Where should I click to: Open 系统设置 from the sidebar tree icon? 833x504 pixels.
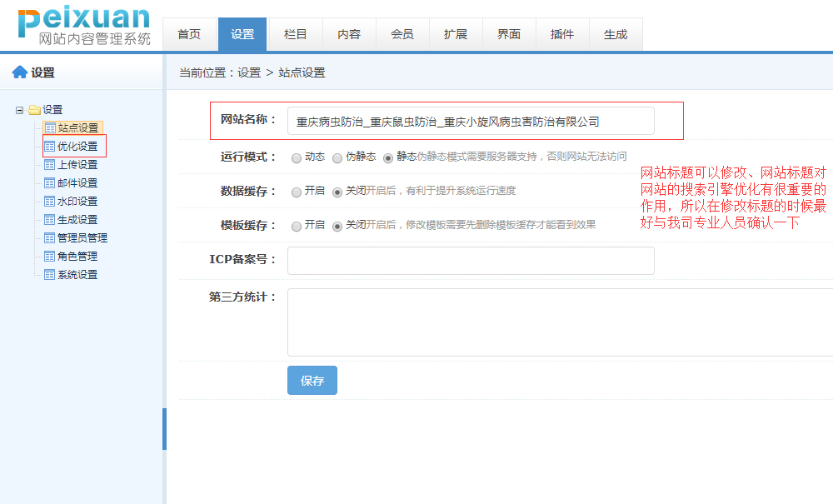point(50,274)
